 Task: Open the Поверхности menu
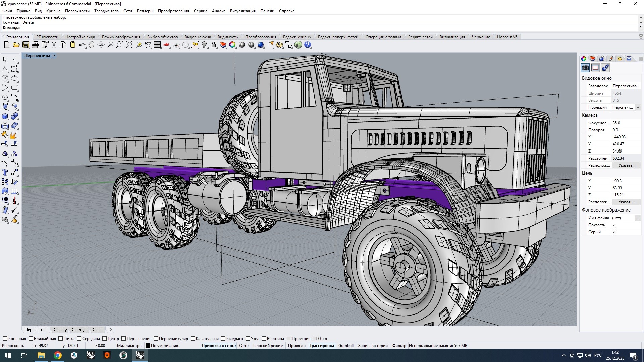pos(77,11)
